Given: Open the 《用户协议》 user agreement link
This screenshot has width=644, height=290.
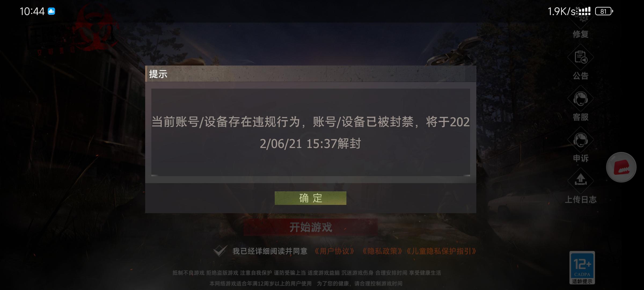Looking at the screenshot, I should coord(334,251).
